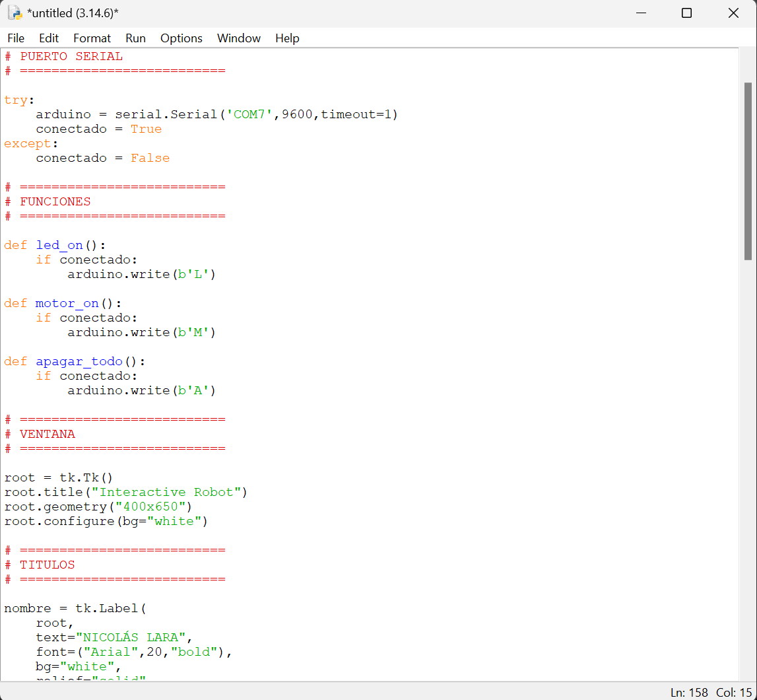Image resolution: width=757 pixels, height=700 pixels.
Task: Click the arduino.write(b'A') line
Action: coord(141,390)
